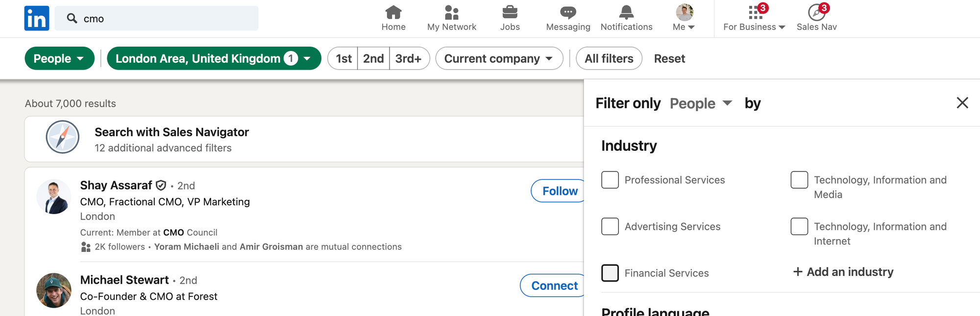The height and width of the screenshot is (316, 980).
Task: Open the Me profile menu
Action: point(684,18)
